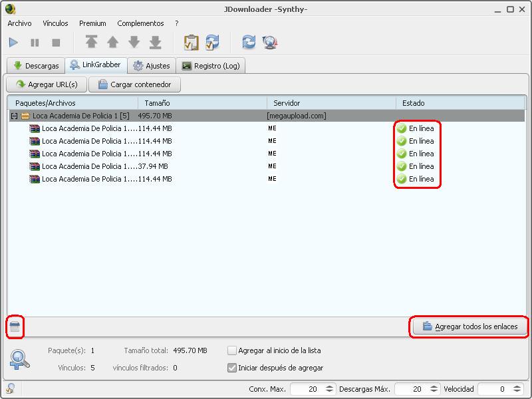Screen dimensions: 532x399
Task: Click the package folder icon of Loca Academia
Action: point(25,116)
